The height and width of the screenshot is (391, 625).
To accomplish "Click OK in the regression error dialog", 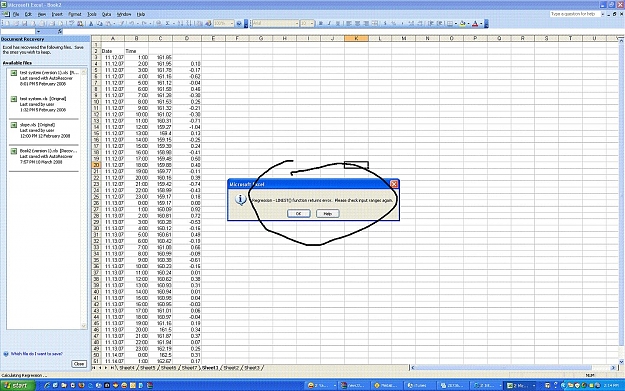I will (299, 214).
